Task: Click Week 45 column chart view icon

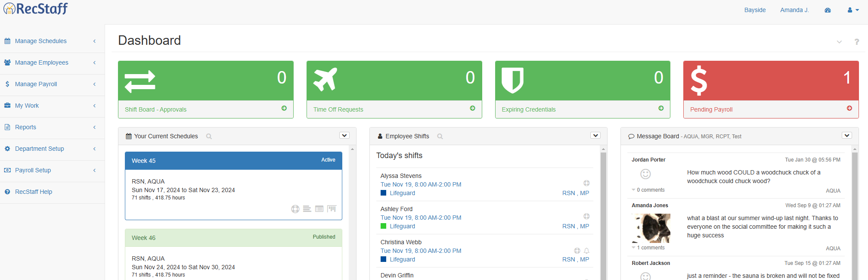Action: pyautogui.click(x=332, y=209)
